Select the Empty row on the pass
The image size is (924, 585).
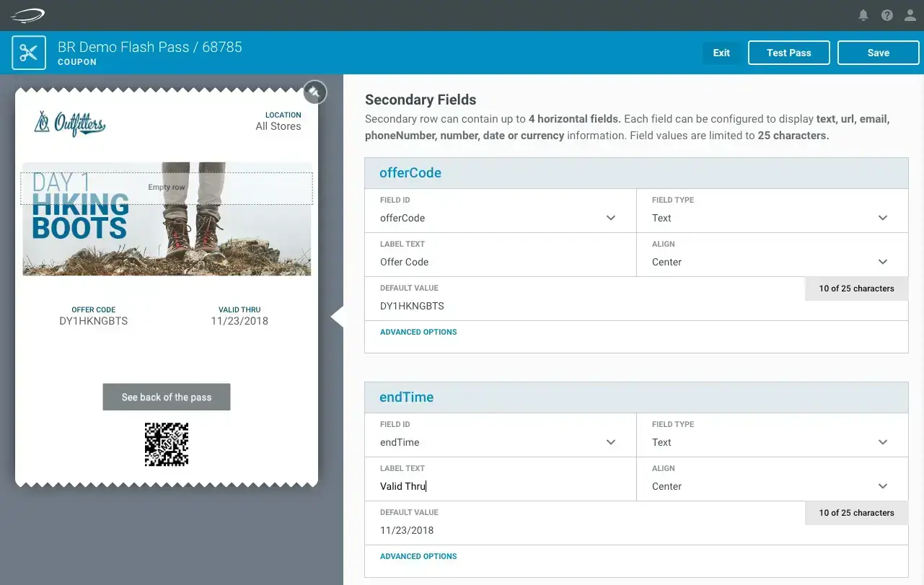[167, 188]
